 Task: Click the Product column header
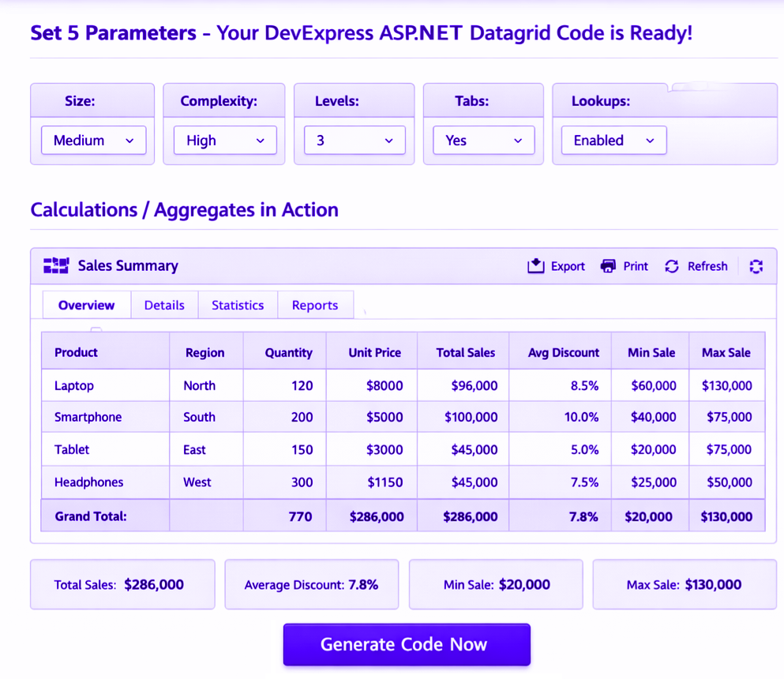tap(77, 353)
